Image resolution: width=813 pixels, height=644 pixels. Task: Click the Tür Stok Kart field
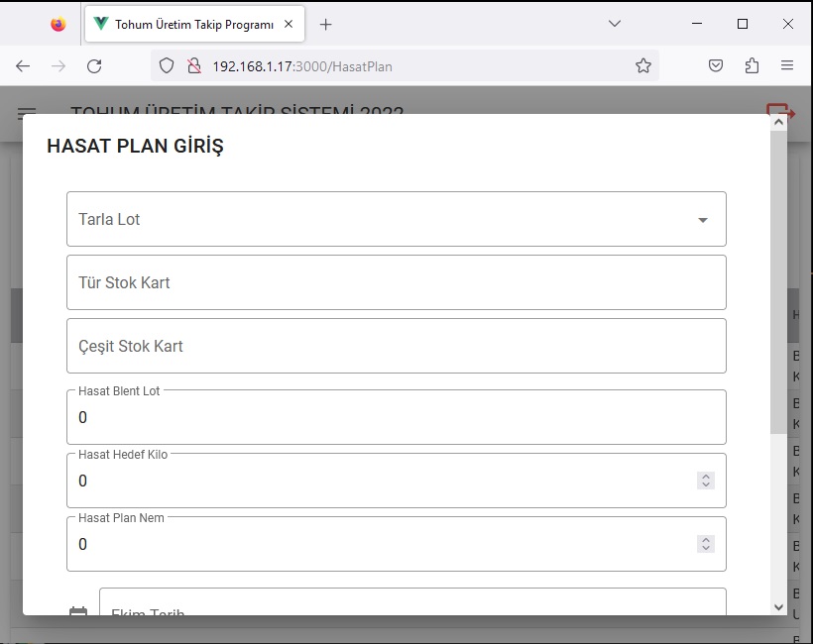[x=397, y=282]
